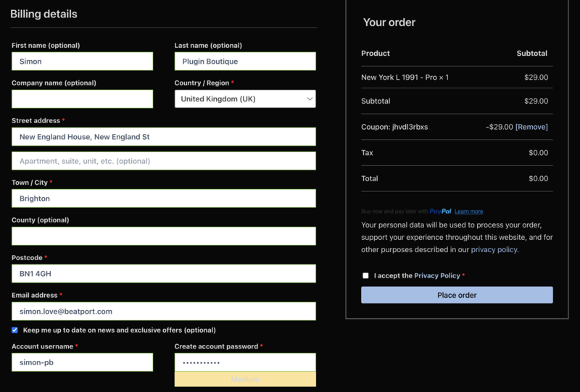Click the Postcode label
580x392 pixels.
tap(27, 257)
